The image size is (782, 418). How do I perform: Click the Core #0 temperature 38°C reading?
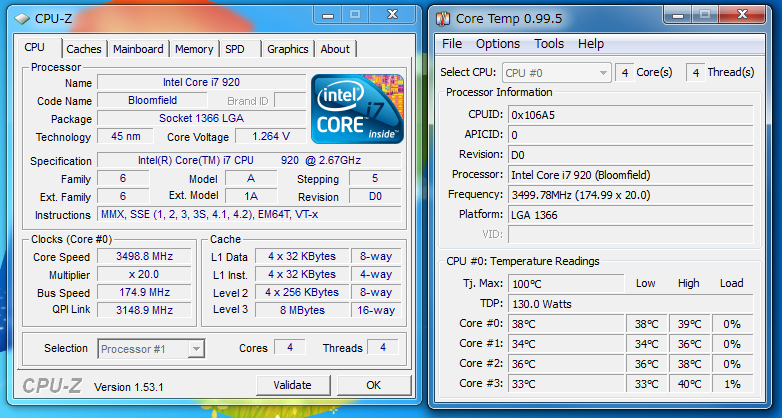[567, 324]
